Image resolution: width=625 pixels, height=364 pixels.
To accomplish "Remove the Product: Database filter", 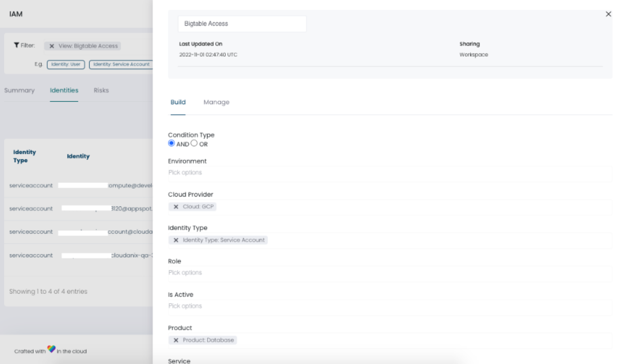I will (176, 340).
